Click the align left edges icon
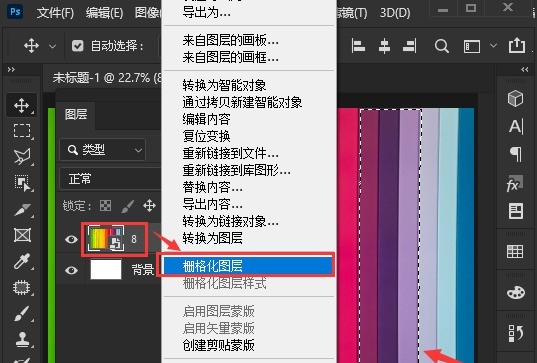This screenshot has height=363, width=537. (x=358, y=46)
